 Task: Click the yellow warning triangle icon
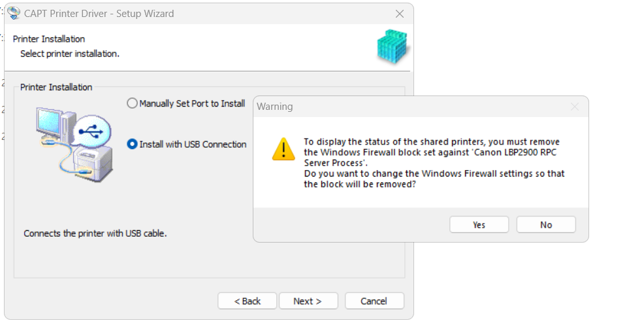pos(283,149)
